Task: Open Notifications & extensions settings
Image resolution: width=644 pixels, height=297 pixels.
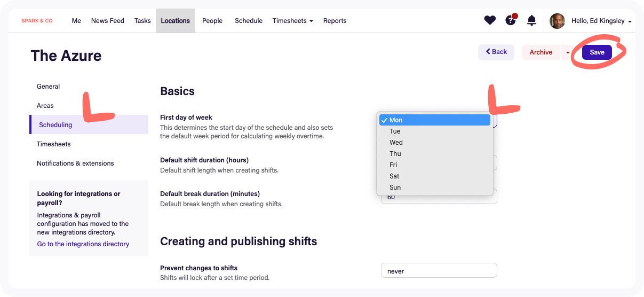Action: (x=75, y=163)
